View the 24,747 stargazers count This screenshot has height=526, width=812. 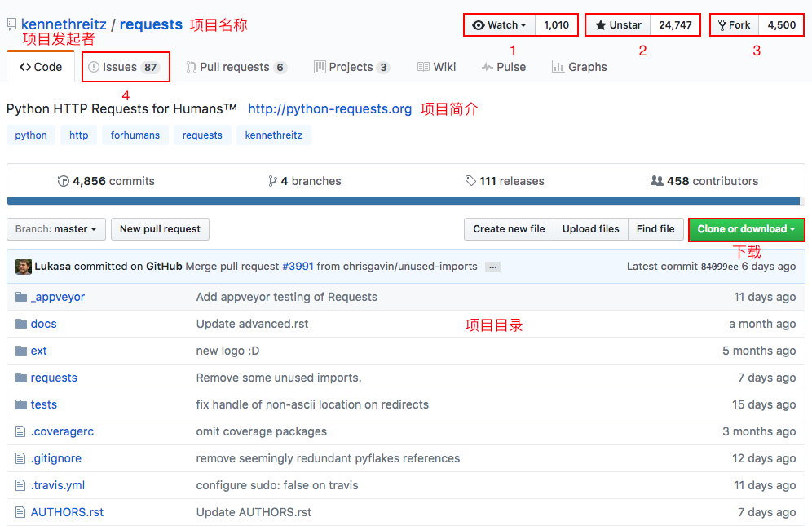675,25
